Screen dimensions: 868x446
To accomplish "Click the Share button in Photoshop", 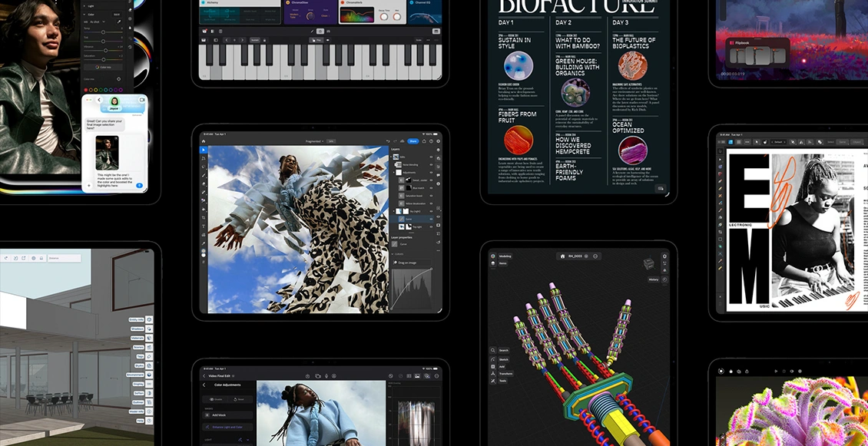I will (412, 141).
